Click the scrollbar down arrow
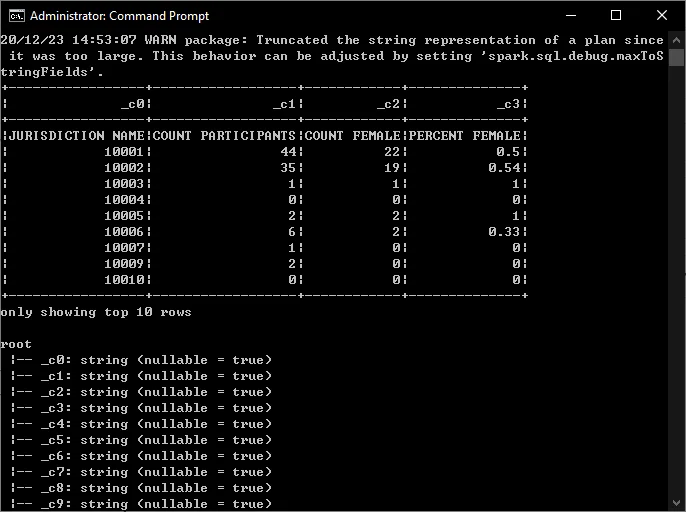Viewport: 686px width, 512px height. (677, 504)
